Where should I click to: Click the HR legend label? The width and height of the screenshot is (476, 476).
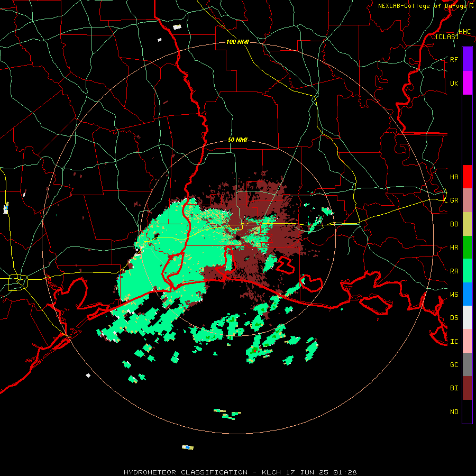[x=454, y=248]
